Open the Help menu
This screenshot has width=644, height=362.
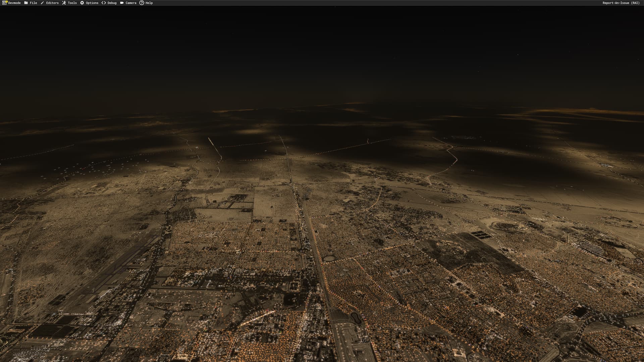(x=149, y=3)
